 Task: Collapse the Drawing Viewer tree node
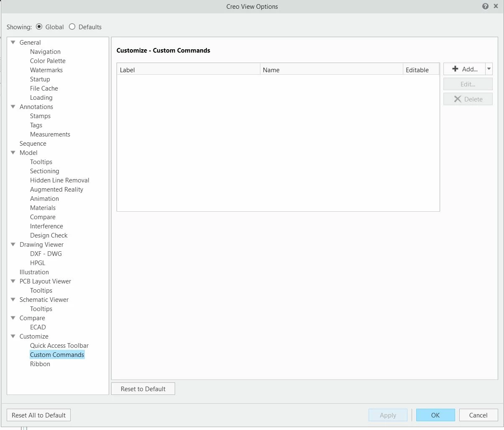pos(13,244)
